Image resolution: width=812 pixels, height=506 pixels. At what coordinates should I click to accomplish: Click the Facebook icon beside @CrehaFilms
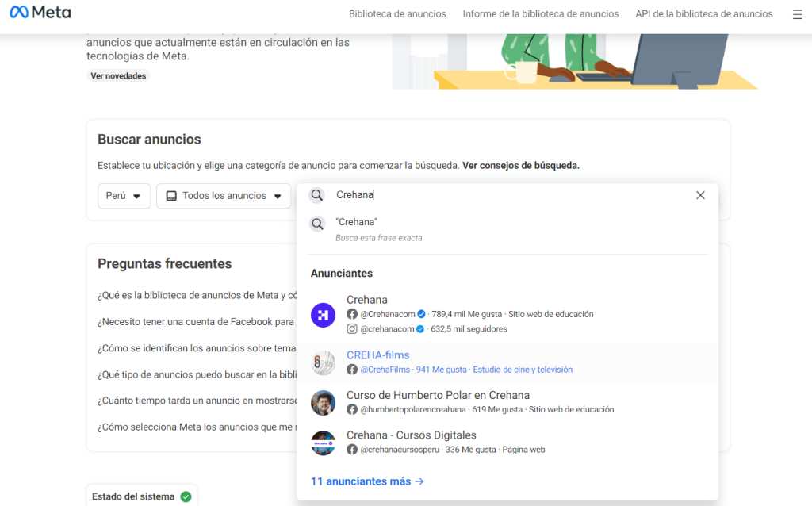tap(352, 370)
